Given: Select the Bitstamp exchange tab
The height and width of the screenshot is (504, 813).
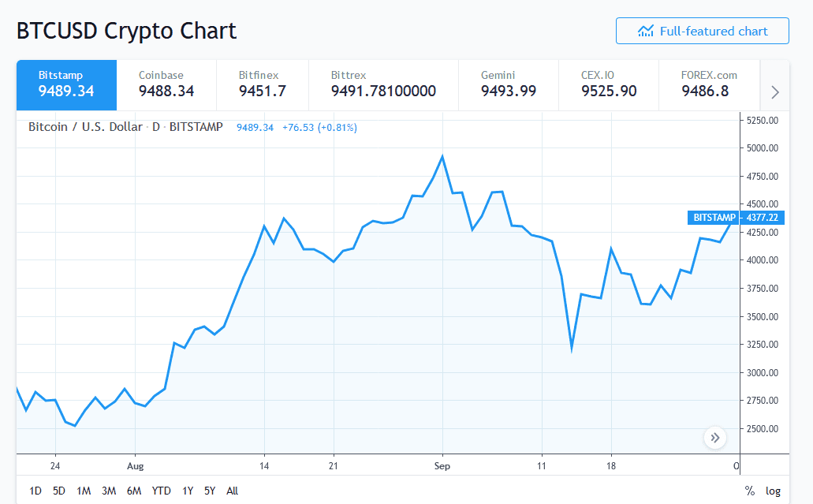Looking at the screenshot, I should coord(66,84).
